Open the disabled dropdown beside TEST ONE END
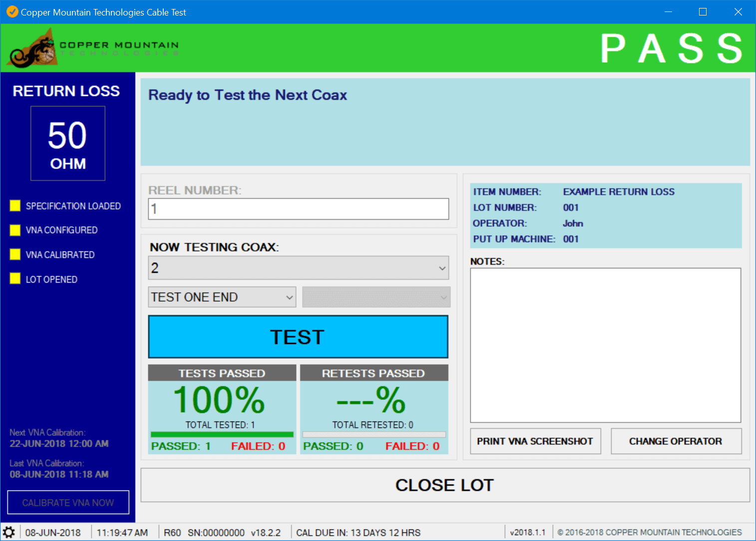The width and height of the screenshot is (756, 541). pos(376,297)
